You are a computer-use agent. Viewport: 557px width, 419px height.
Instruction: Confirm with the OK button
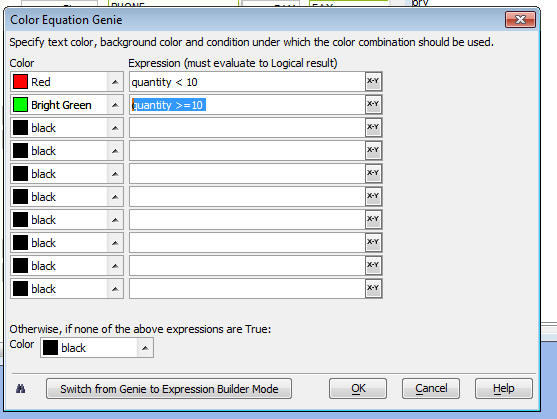tap(358, 388)
